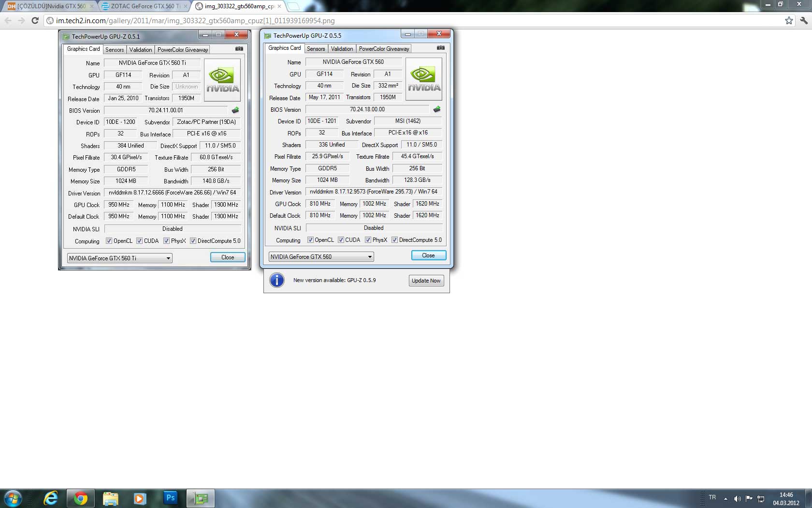Show hidden tray icons arrow
The width and height of the screenshot is (812, 508).
pyautogui.click(x=725, y=499)
